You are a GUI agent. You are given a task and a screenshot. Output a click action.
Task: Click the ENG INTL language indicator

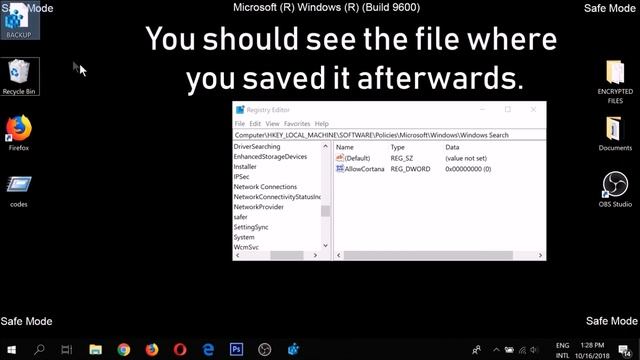[562, 350]
